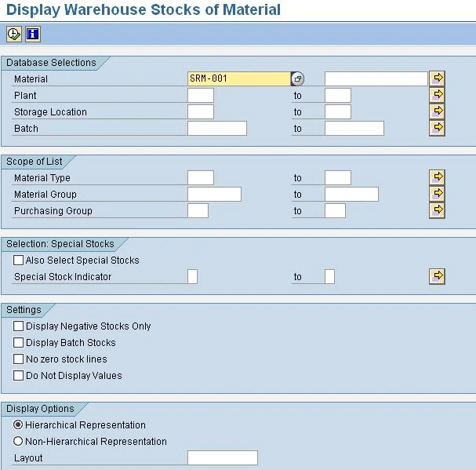Open the program documentation info icon
476x470 pixels.
click(32, 34)
